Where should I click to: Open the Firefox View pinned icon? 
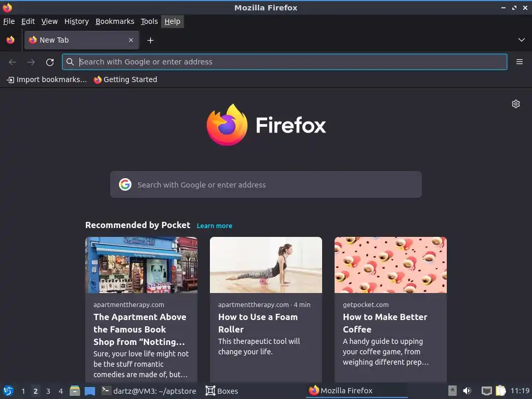(10, 40)
